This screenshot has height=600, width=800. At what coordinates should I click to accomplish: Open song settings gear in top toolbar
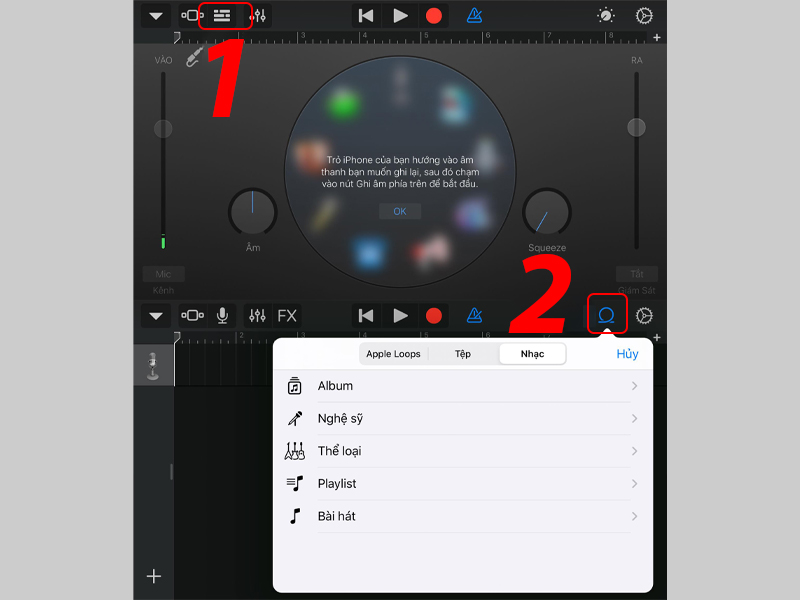click(x=644, y=16)
